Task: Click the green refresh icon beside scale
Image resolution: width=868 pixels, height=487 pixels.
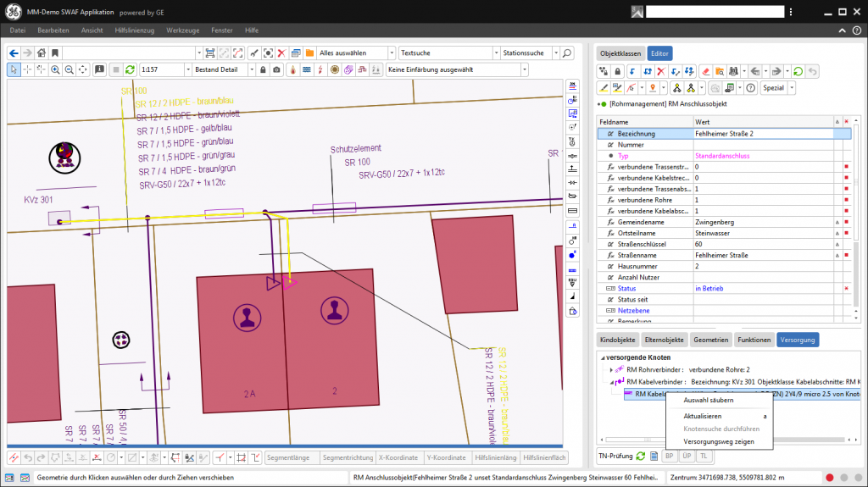Action: [130, 69]
